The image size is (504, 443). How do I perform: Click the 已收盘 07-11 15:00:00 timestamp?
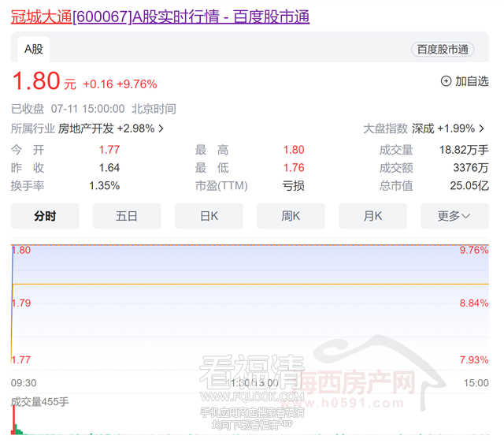click(x=69, y=109)
